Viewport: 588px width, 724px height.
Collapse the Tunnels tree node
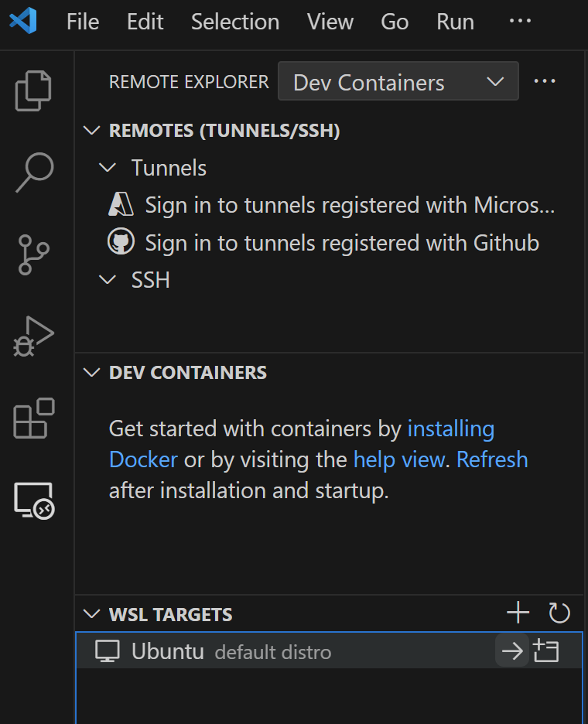tap(108, 168)
